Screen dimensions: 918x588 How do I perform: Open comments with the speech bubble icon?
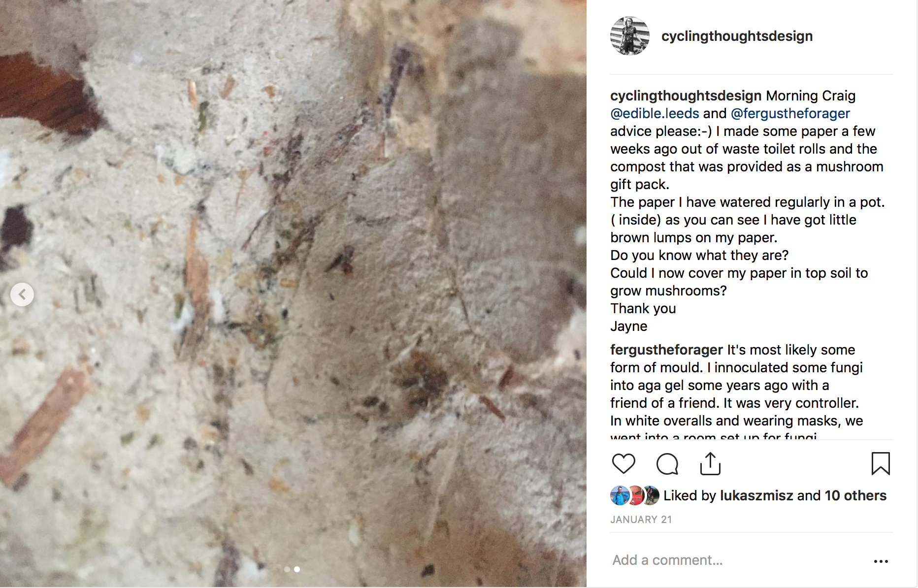click(x=667, y=464)
